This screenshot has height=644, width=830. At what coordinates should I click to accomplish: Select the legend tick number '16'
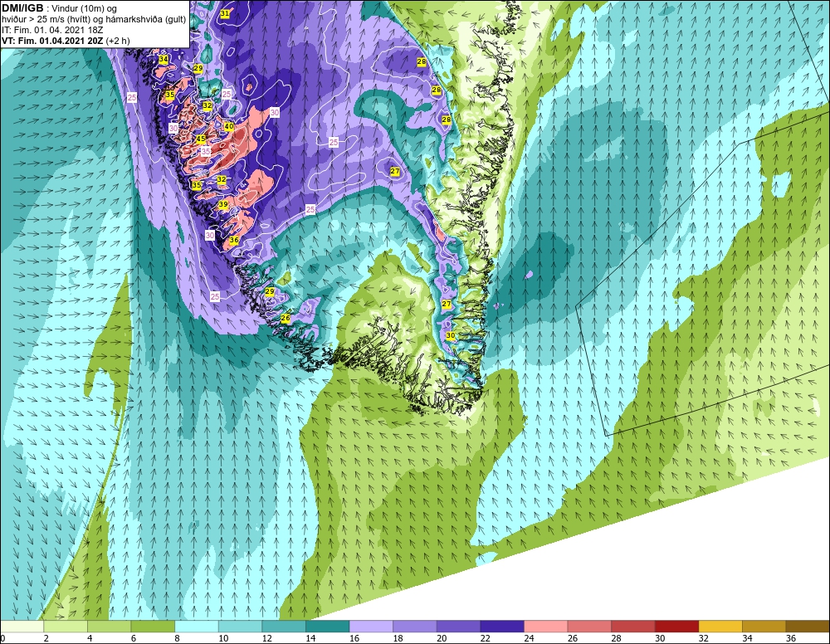354,639
